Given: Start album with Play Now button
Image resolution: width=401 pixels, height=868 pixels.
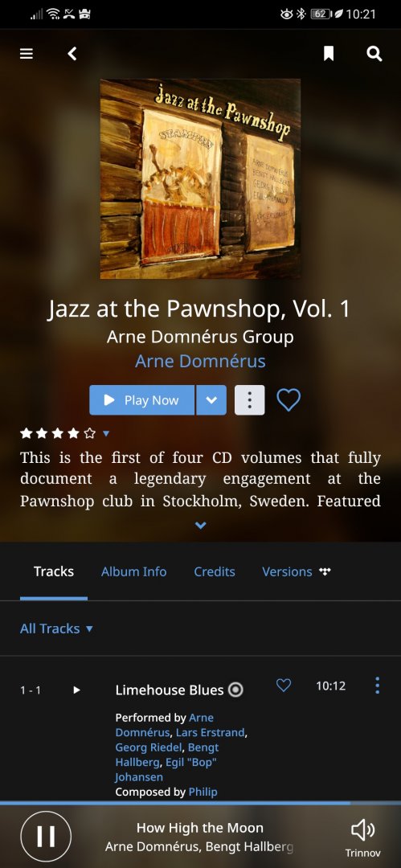Looking at the screenshot, I should [141, 400].
